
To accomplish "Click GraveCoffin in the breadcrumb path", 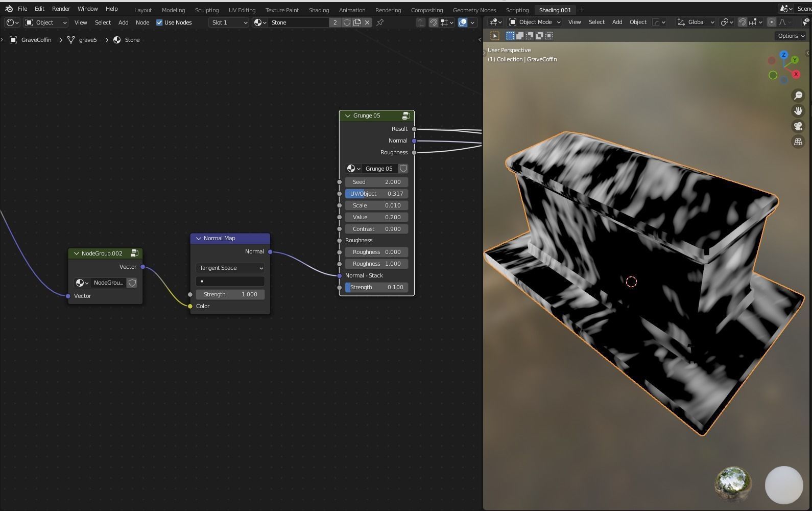I will tap(36, 40).
